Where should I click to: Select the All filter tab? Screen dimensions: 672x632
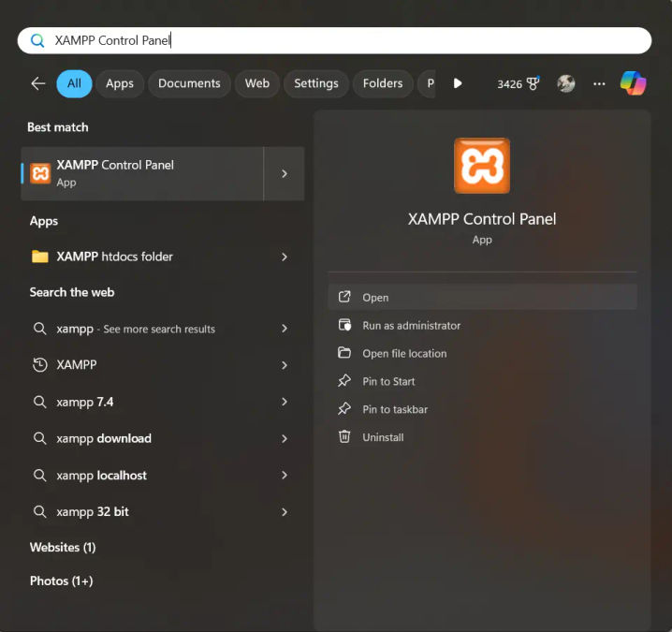[x=74, y=83]
